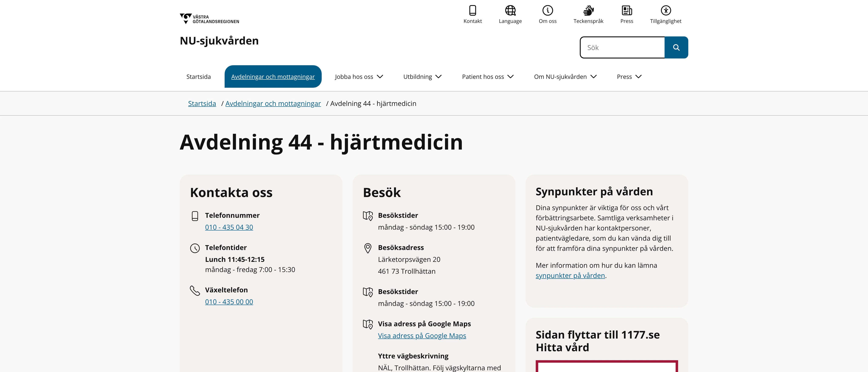868x372 pixels.
Task: Click the Synpunkter på vården heading
Action: [594, 192]
